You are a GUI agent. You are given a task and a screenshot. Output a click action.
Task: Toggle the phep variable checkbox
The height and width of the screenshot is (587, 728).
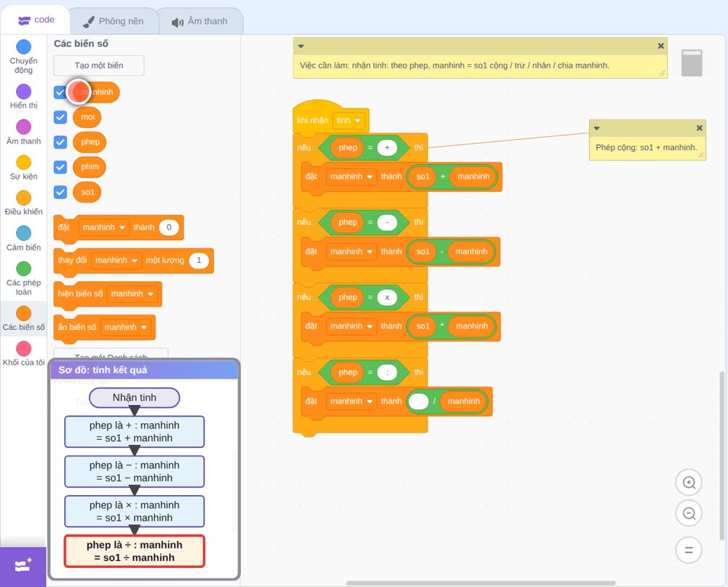(x=60, y=142)
